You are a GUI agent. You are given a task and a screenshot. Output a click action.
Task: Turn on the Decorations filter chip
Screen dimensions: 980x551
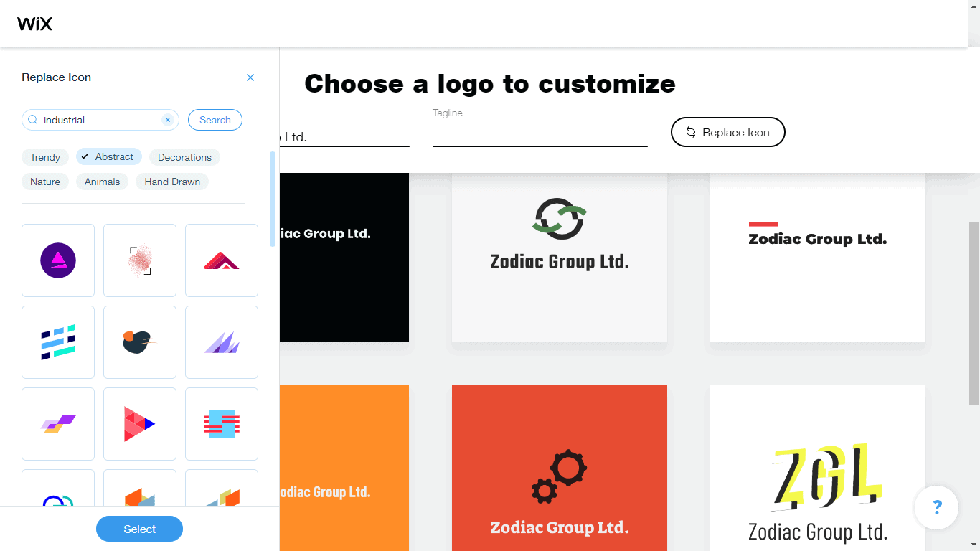[184, 157]
